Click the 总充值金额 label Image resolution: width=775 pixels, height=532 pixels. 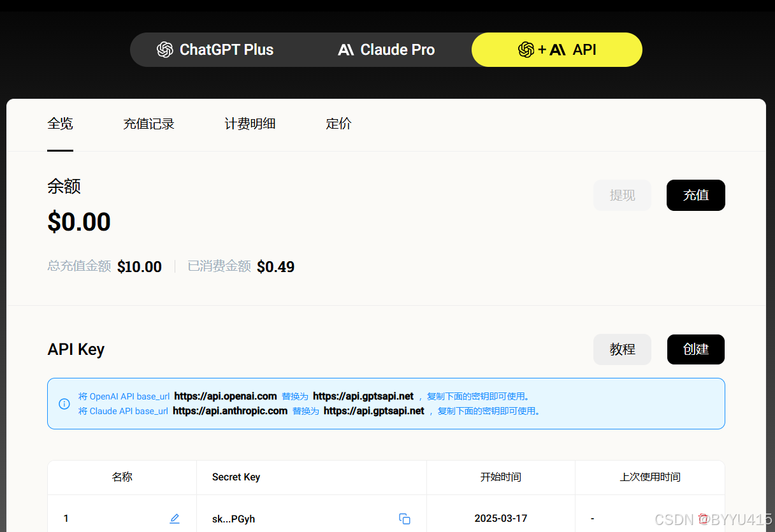79,266
